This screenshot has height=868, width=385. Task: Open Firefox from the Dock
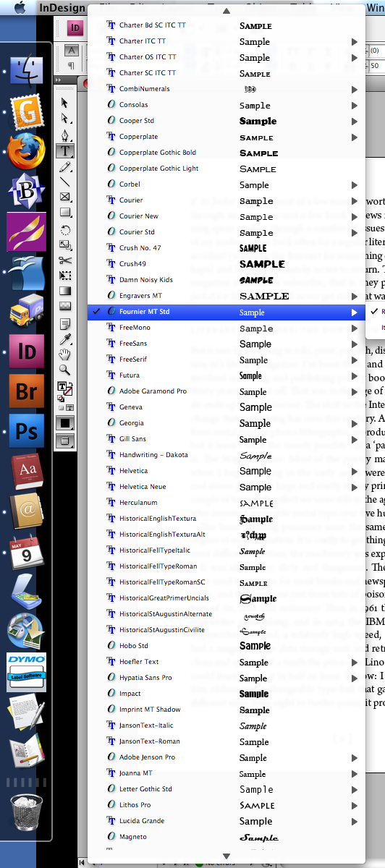[x=26, y=153]
